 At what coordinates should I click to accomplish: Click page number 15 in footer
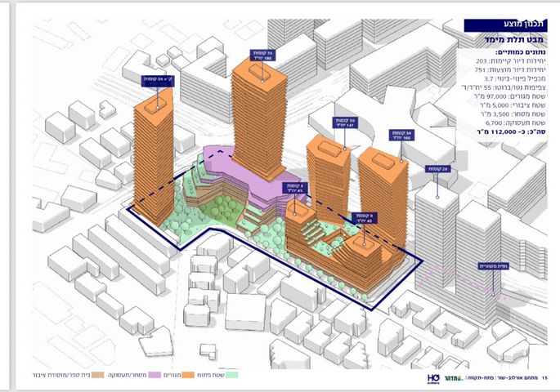click(x=544, y=378)
